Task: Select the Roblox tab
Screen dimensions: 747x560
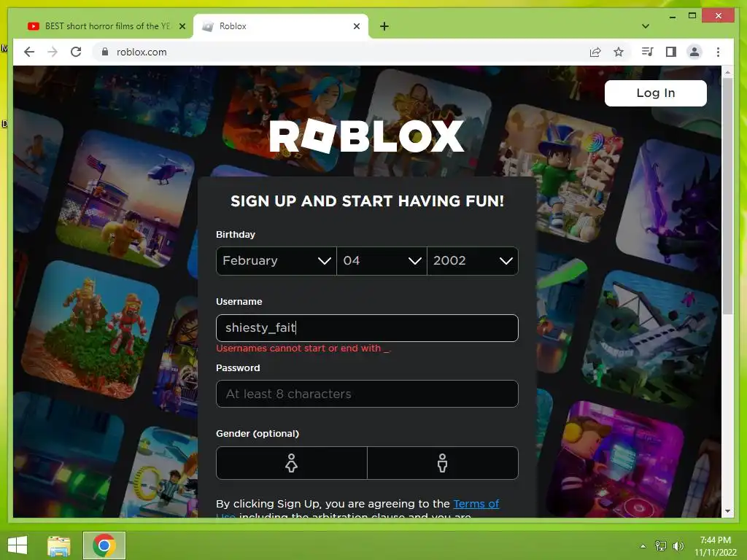Action: 280,26
